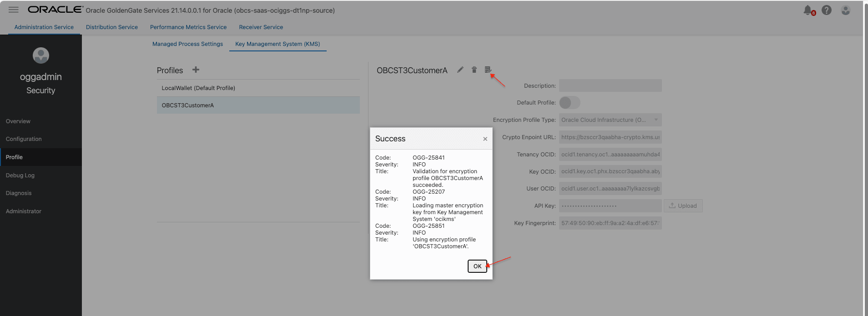Open Key Management System (KMS) tab

coord(278,44)
